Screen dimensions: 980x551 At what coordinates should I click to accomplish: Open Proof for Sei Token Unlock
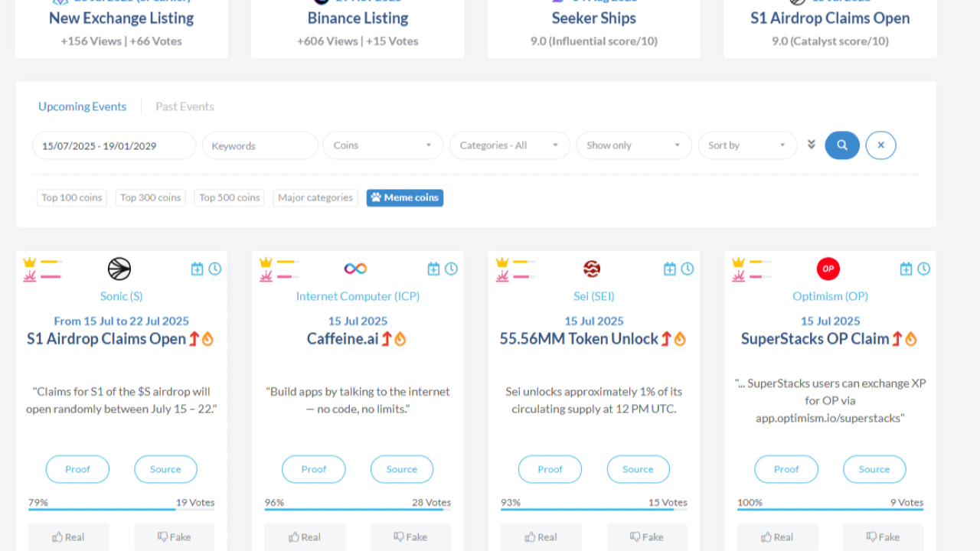(550, 469)
